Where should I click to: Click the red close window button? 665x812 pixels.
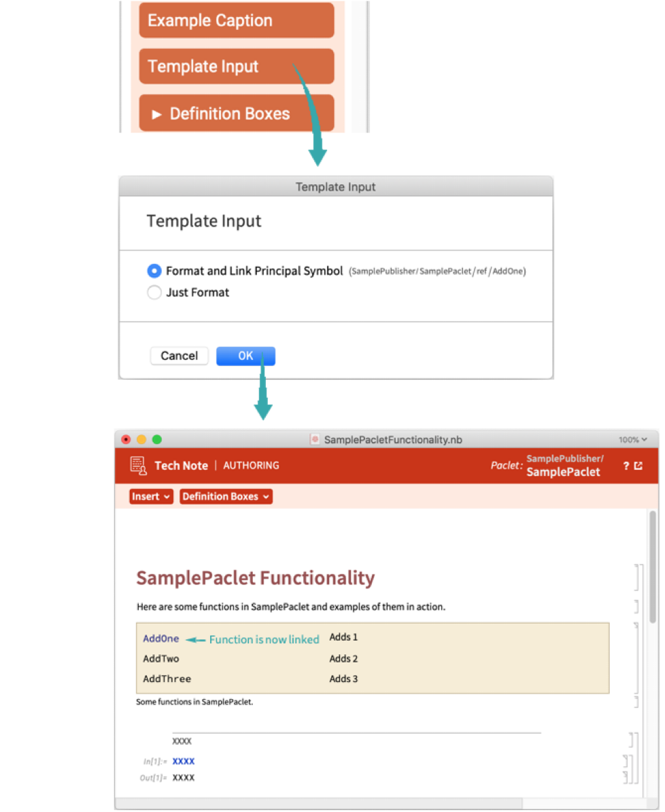(126, 439)
